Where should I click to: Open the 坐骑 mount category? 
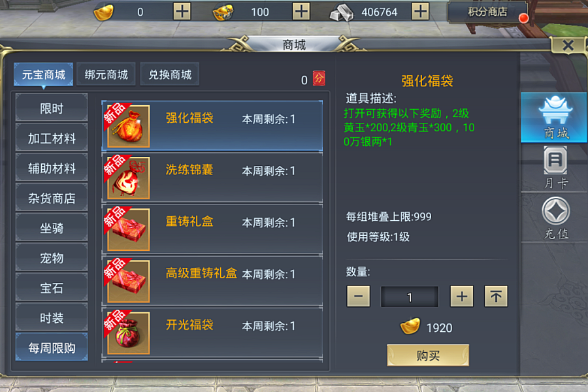coord(52,228)
